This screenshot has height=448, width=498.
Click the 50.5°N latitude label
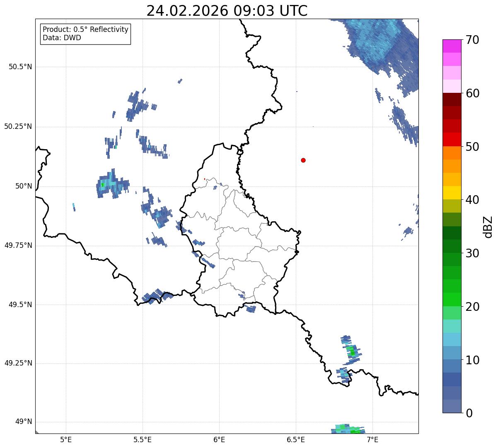20,67
